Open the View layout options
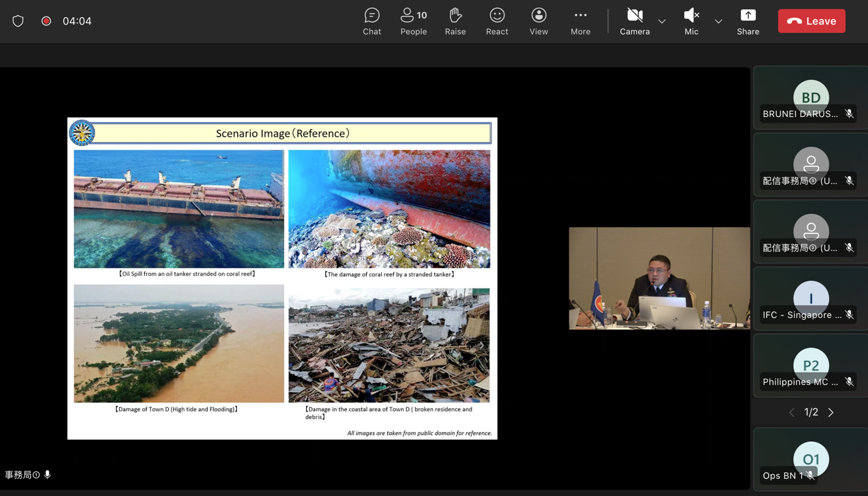The height and width of the screenshot is (496, 868). (539, 21)
